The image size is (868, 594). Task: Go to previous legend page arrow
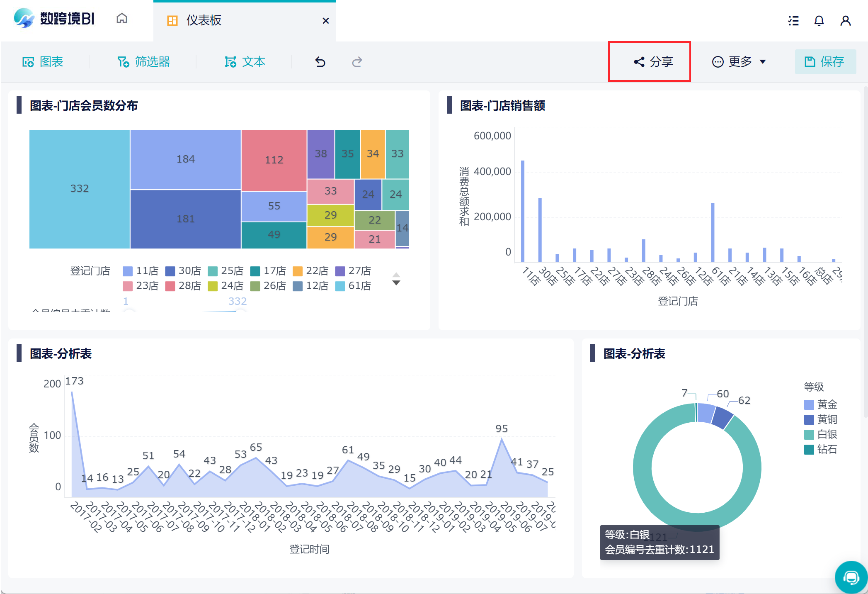(396, 275)
